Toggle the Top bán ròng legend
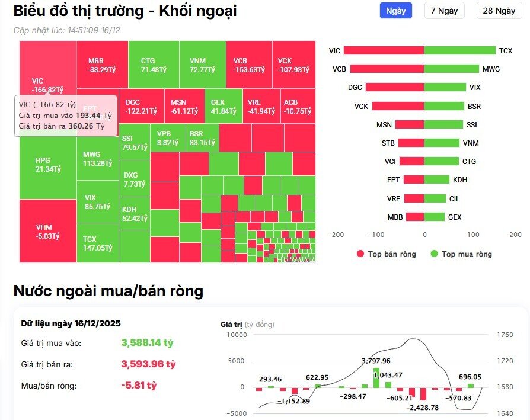Screen dimensions: 530x420 pos(388,254)
